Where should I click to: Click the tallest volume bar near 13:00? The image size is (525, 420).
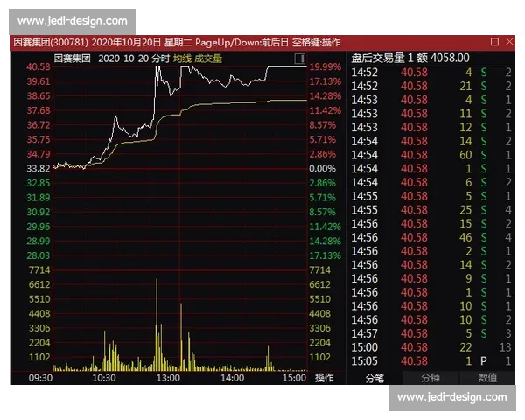[157, 325]
